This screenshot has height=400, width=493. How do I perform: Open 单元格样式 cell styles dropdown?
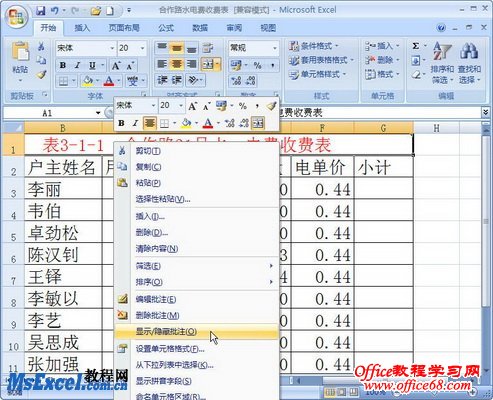(x=318, y=74)
